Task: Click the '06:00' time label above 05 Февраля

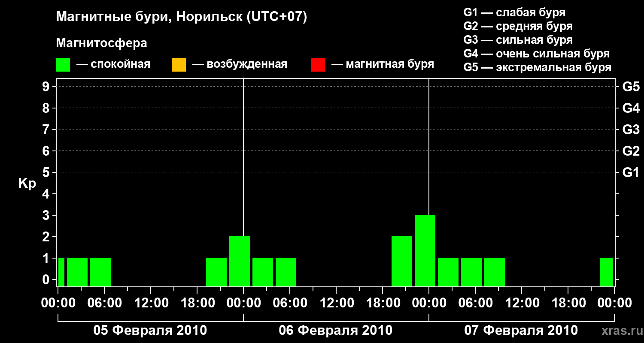Action: click(x=104, y=303)
